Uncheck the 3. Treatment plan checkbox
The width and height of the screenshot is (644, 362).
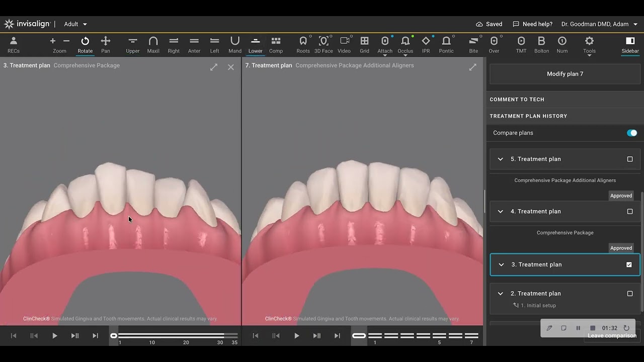click(x=629, y=264)
